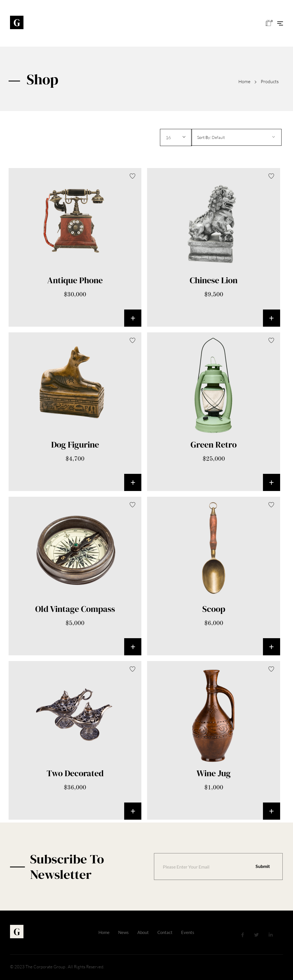Open the Sort By: Default dropdown
293x980 pixels.
coord(236,137)
